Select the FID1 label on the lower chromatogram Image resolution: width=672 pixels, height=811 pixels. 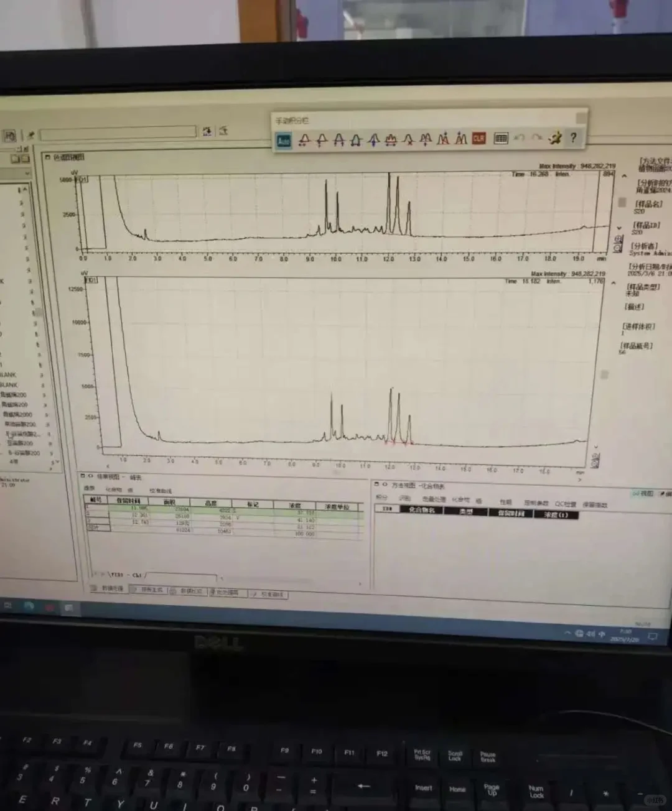91,280
